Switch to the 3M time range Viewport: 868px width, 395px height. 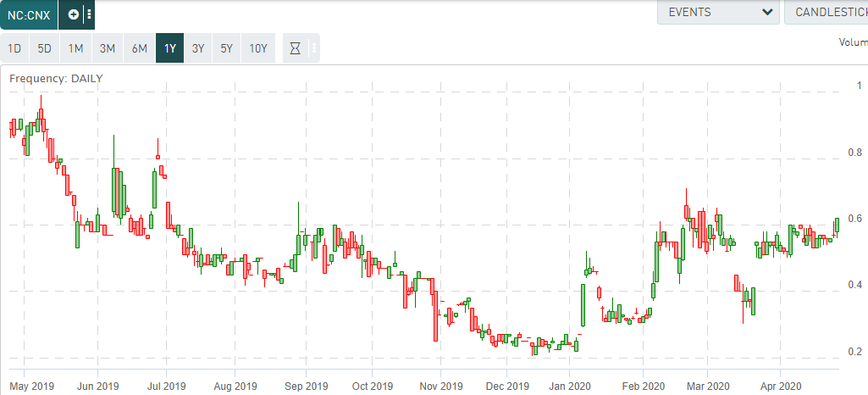pyautogui.click(x=108, y=48)
